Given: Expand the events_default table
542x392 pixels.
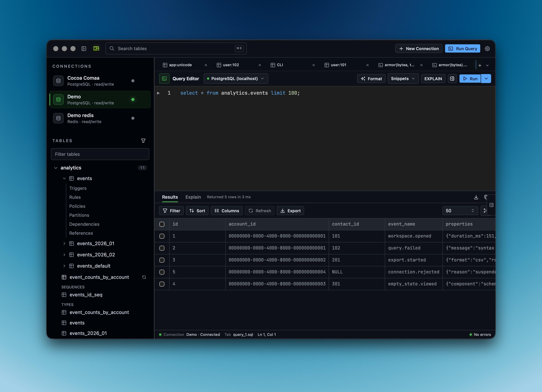Looking at the screenshot, I should tap(64, 266).
